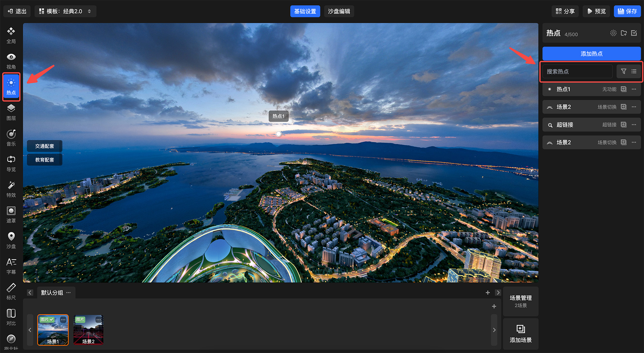Switch to 沙盘编辑 tab

coord(339,11)
